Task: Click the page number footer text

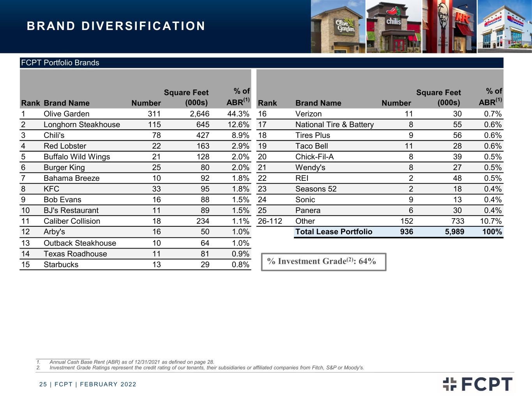Action: coord(88,384)
